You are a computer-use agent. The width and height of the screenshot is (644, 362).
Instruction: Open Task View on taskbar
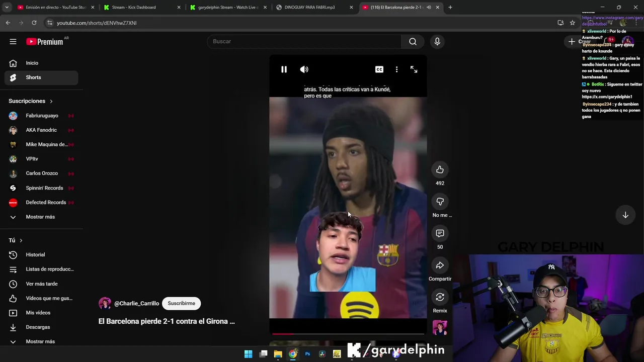pyautogui.click(x=263, y=354)
